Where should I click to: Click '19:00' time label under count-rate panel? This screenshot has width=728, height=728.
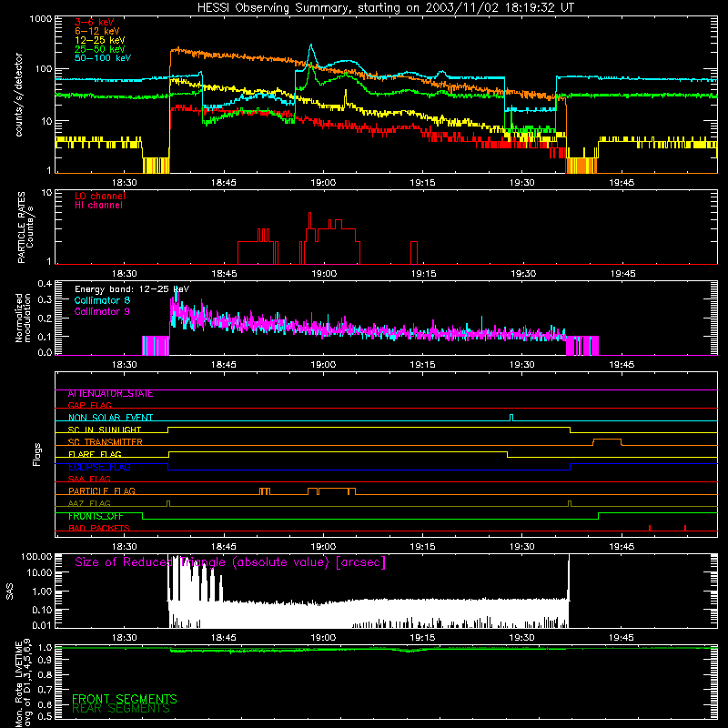tap(323, 183)
